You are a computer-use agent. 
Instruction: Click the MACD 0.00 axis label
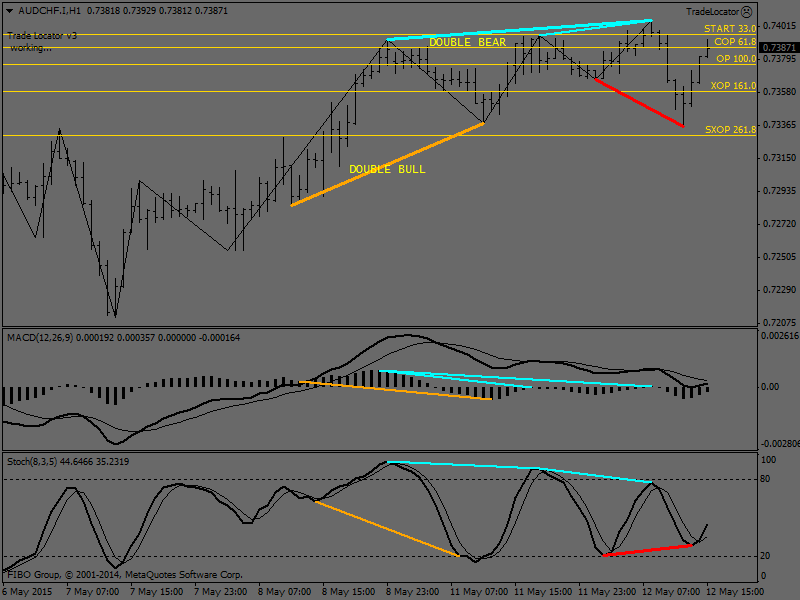click(x=770, y=387)
